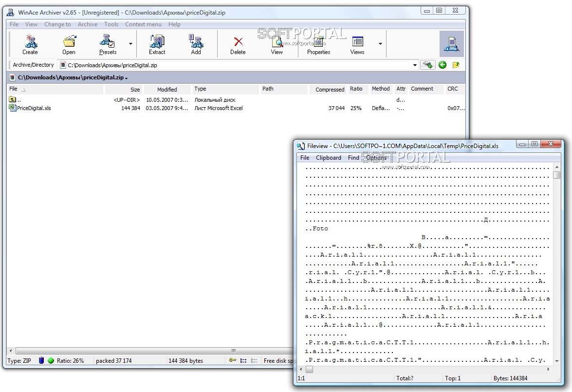Open the Help menu
The width and height of the screenshot is (572, 392).
click(174, 24)
